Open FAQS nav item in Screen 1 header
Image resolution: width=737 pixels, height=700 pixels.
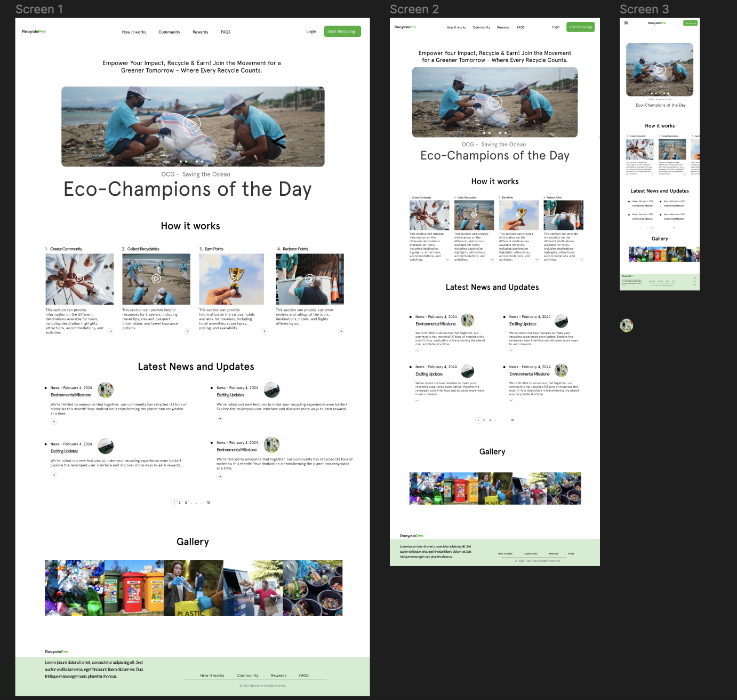coord(226,32)
